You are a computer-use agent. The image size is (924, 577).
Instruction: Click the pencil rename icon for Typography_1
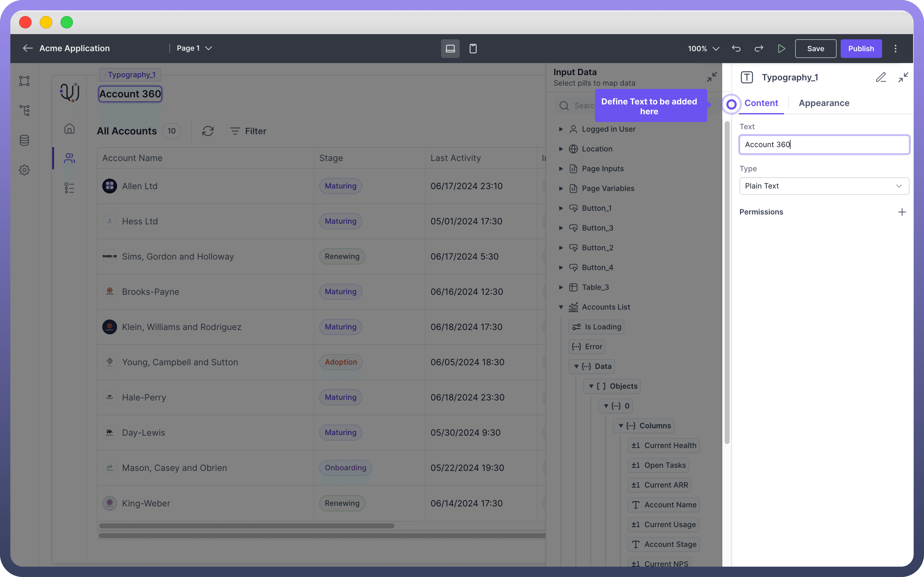[880, 77]
